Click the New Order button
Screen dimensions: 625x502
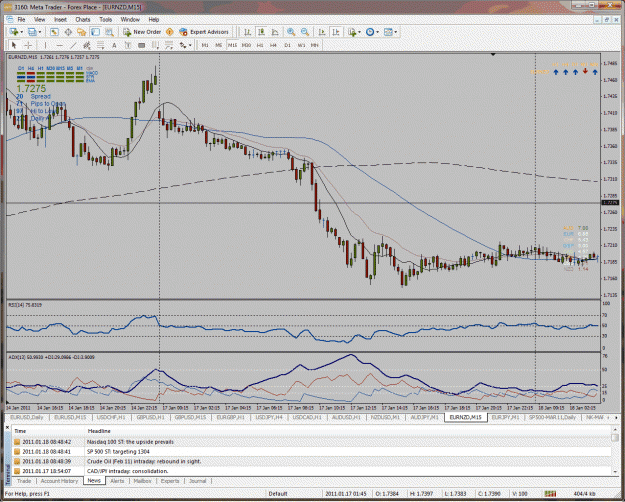point(142,32)
